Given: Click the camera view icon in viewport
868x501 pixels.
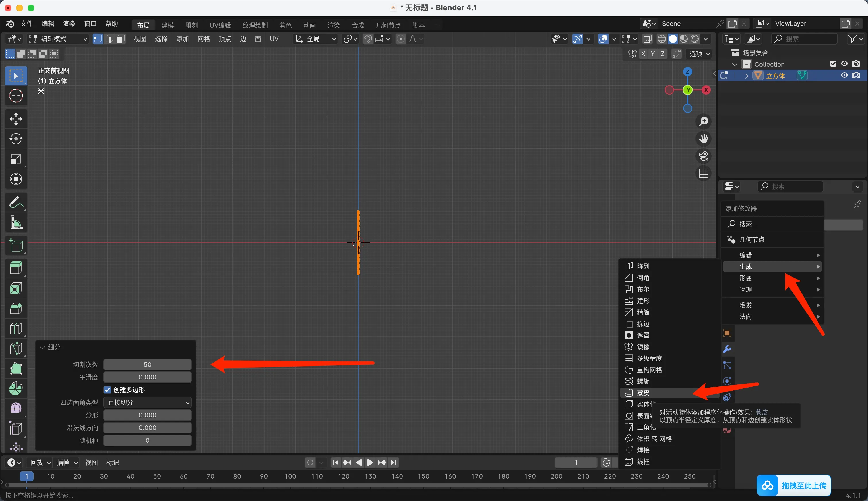Looking at the screenshot, I should (703, 156).
